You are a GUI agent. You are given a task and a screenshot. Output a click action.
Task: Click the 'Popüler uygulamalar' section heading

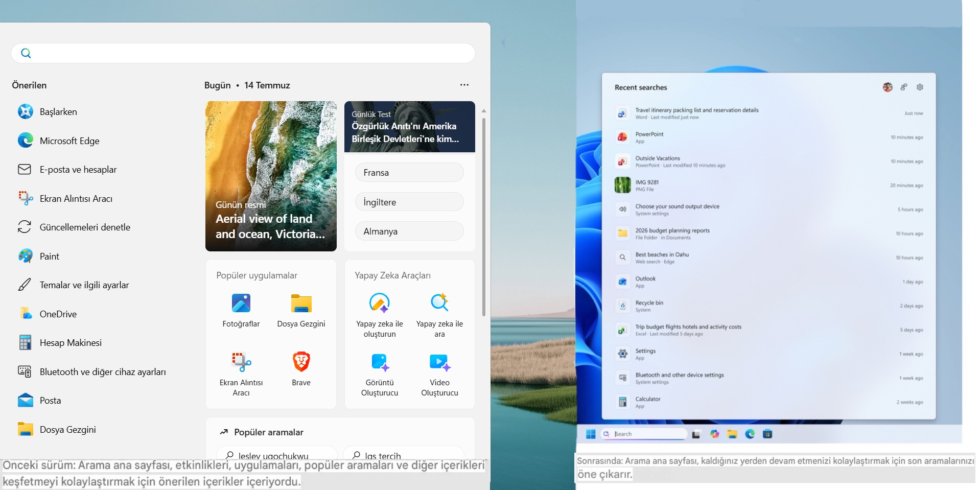tap(256, 275)
